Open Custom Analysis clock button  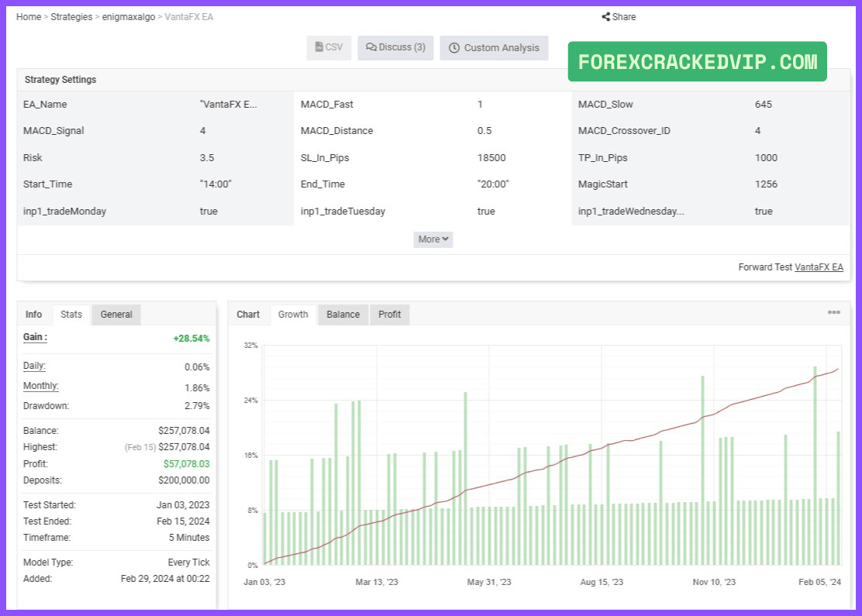click(x=494, y=47)
